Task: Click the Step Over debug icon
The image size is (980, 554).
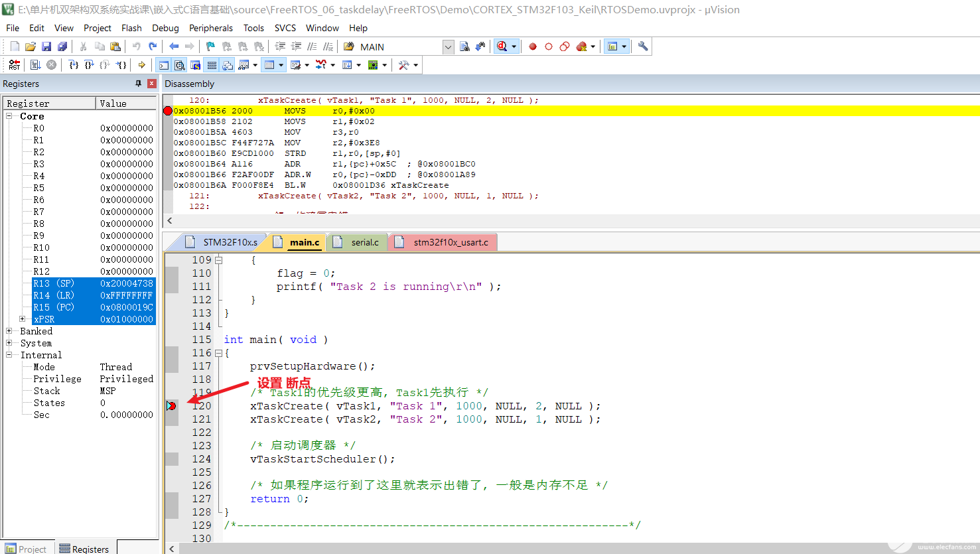Action: coord(89,65)
